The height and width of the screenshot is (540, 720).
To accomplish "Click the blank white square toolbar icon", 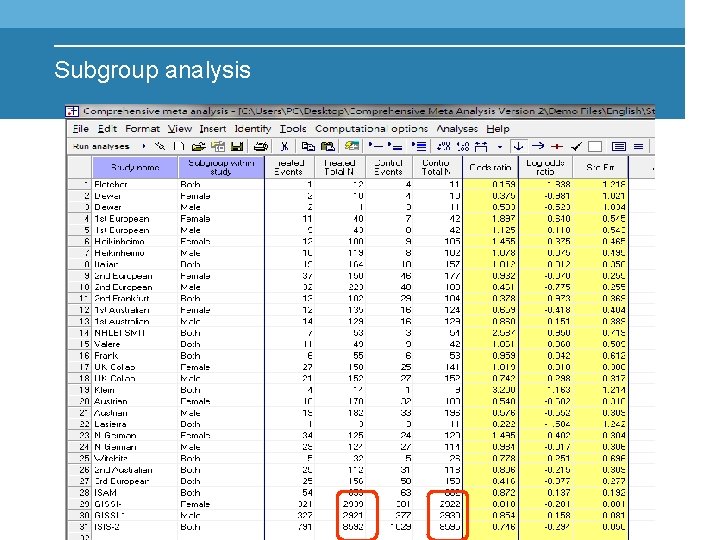I will [595, 146].
